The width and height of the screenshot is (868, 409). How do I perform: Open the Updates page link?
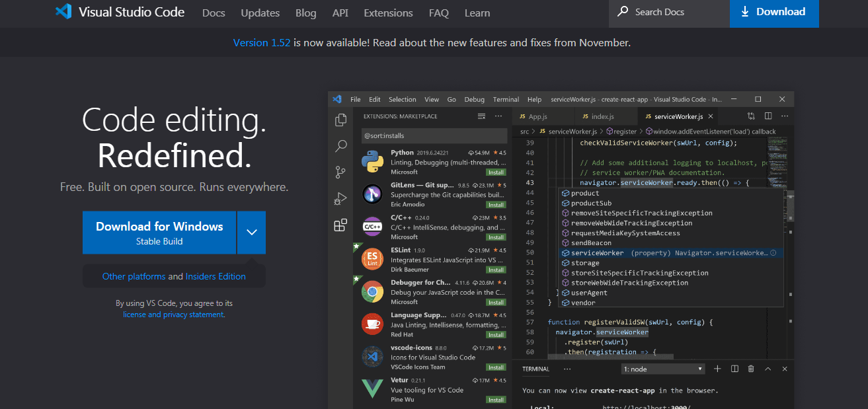(x=260, y=13)
